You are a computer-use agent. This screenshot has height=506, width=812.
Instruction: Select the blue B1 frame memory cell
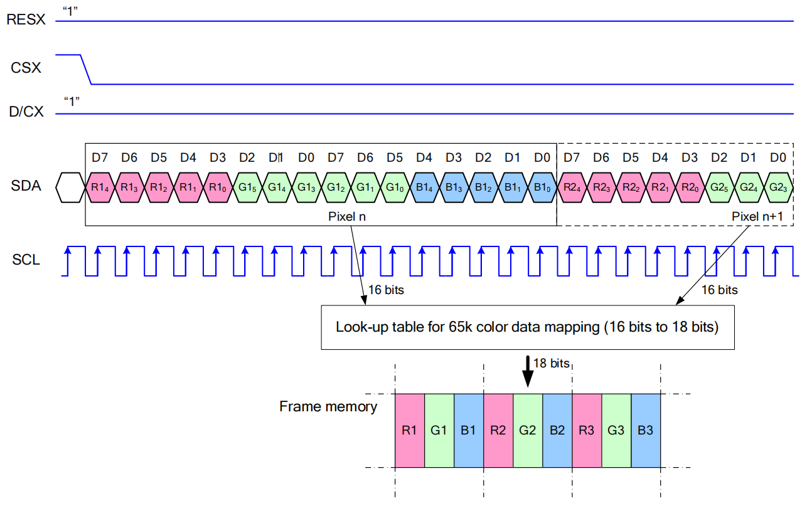469,430
